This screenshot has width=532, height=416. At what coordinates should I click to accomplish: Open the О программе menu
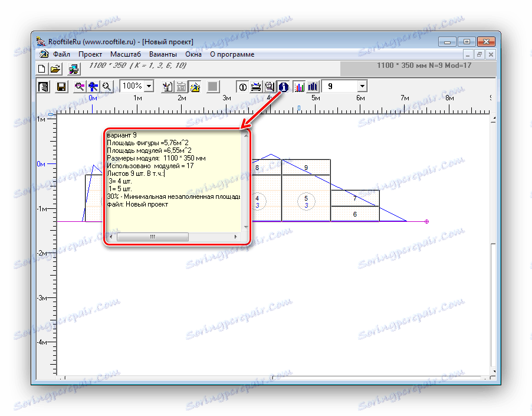(x=232, y=54)
